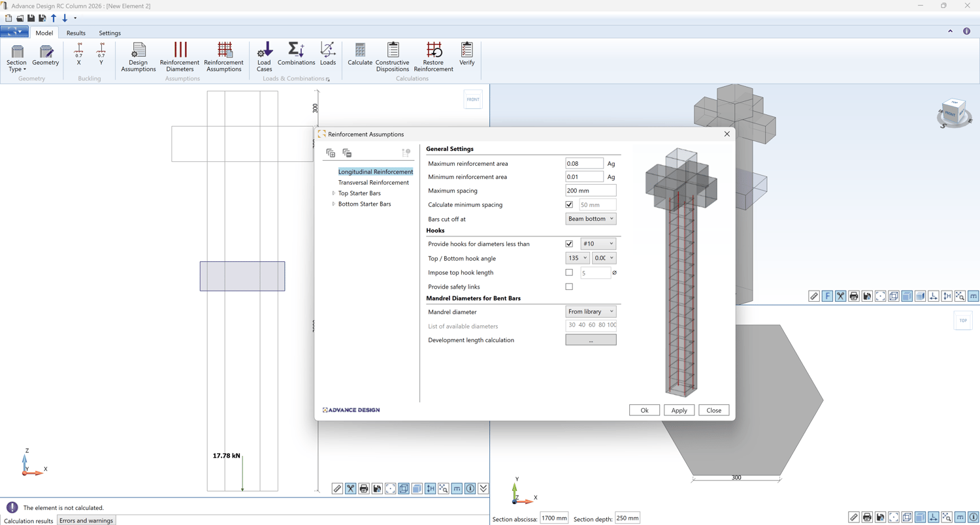
Task: Check Provide safety links option
Action: (569, 287)
